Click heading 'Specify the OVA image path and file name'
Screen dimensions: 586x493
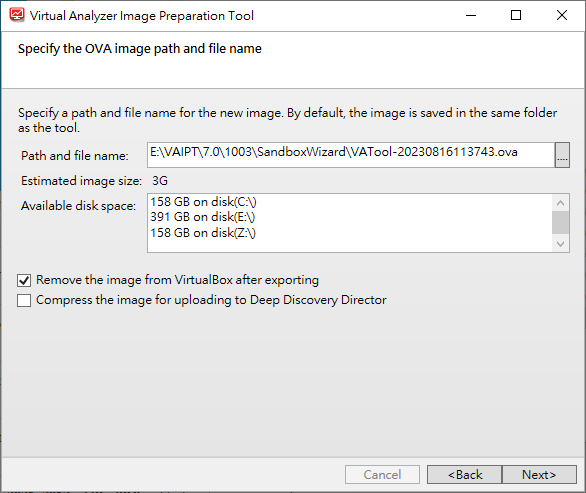[x=140, y=49]
